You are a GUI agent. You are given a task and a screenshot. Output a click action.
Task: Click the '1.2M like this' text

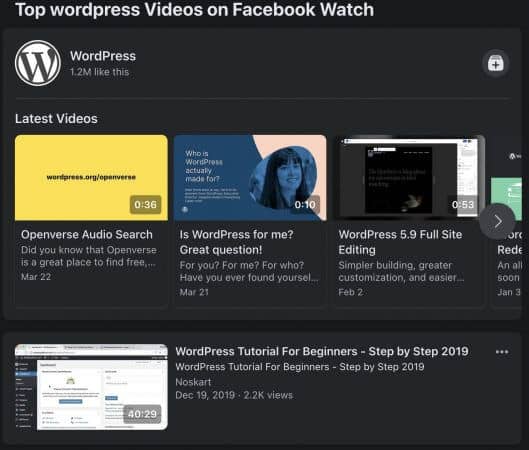[x=100, y=72]
